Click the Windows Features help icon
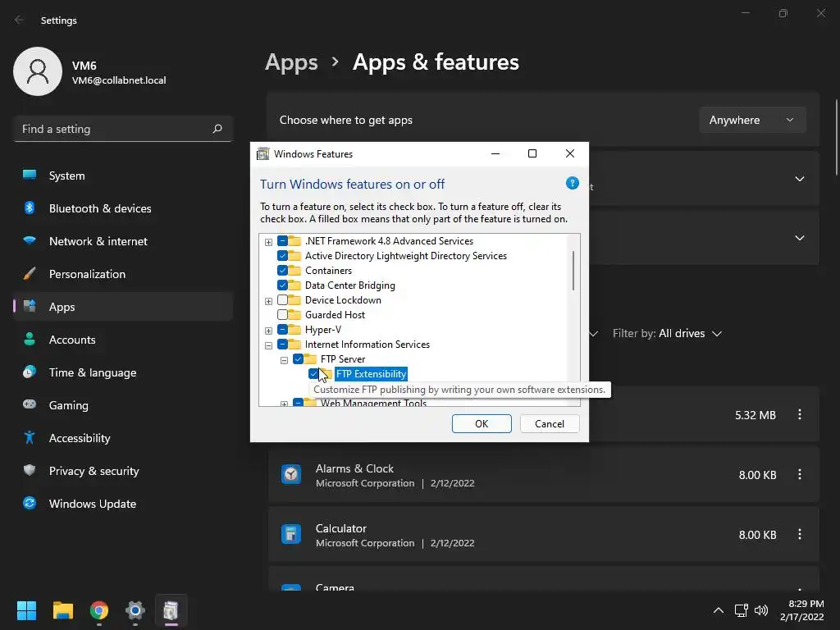This screenshot has width=840, height=630. (x=572, y=183)
